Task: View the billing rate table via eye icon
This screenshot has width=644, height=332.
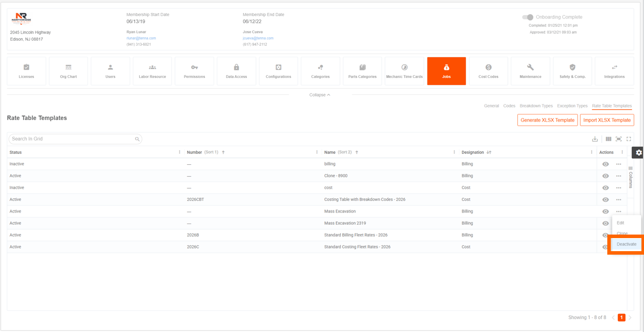Action: [x=605, y=164]
